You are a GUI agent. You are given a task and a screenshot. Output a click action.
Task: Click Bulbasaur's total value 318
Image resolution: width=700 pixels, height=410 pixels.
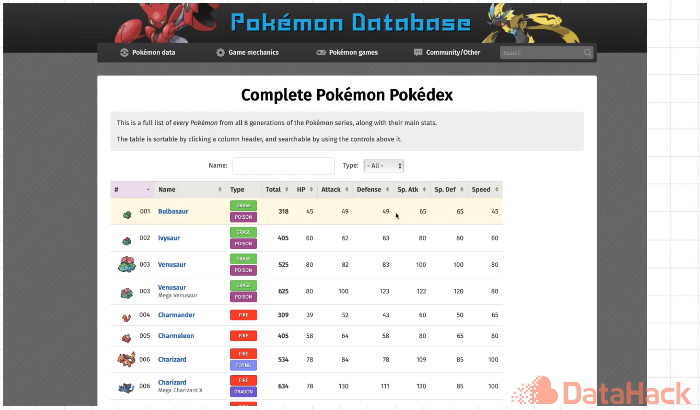283,211
